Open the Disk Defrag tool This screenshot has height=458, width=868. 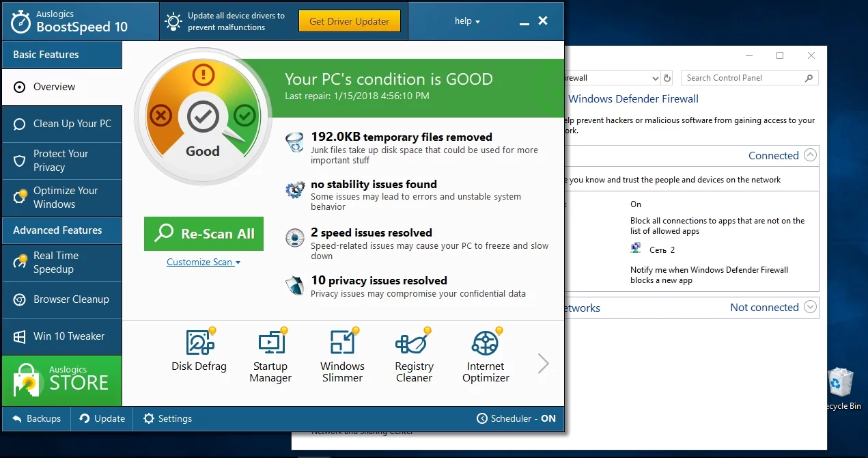(199, 351)
